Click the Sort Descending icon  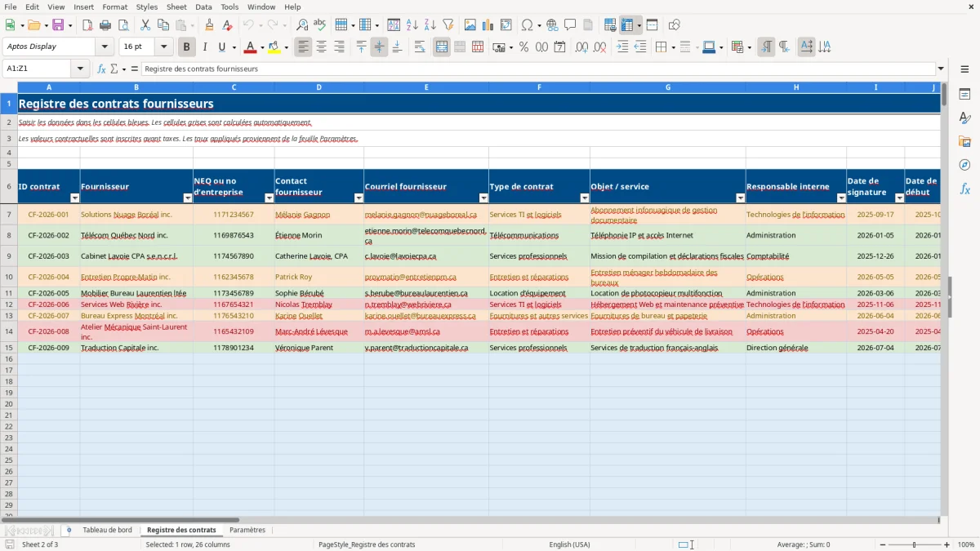click(430, 25)
